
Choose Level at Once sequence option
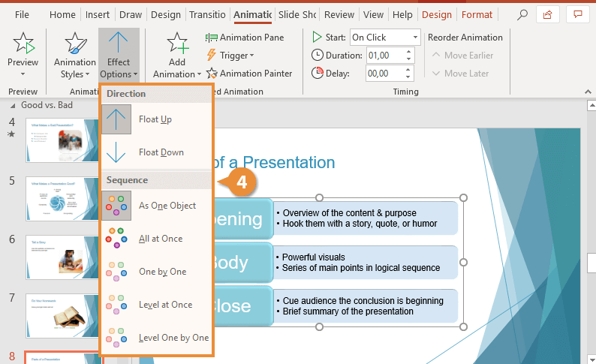click(x=156, y=305)
